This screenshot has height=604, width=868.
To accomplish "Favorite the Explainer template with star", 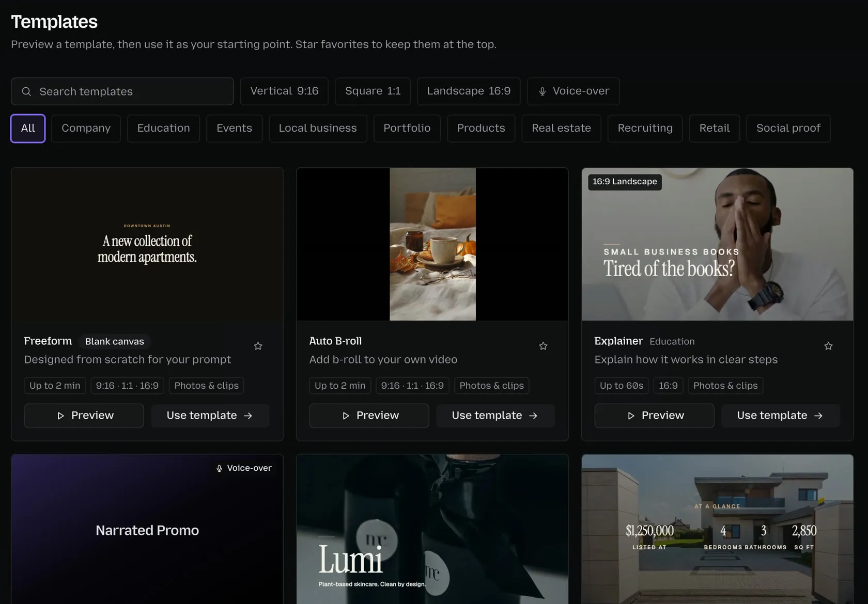I will pos(828,346).
